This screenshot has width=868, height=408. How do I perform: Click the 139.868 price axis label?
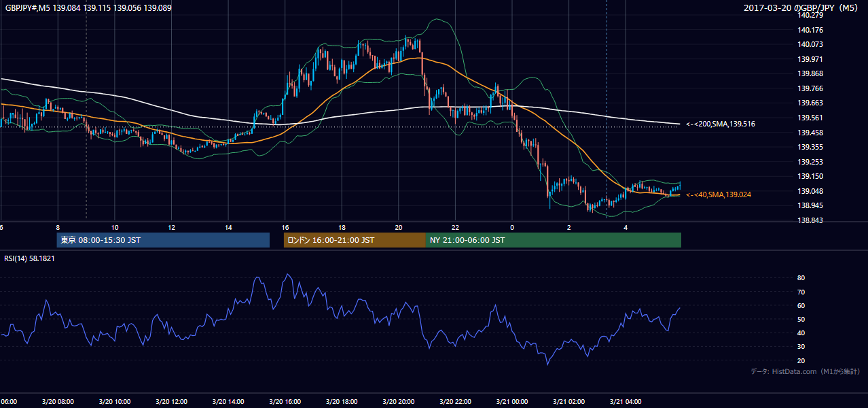[811, 73]
